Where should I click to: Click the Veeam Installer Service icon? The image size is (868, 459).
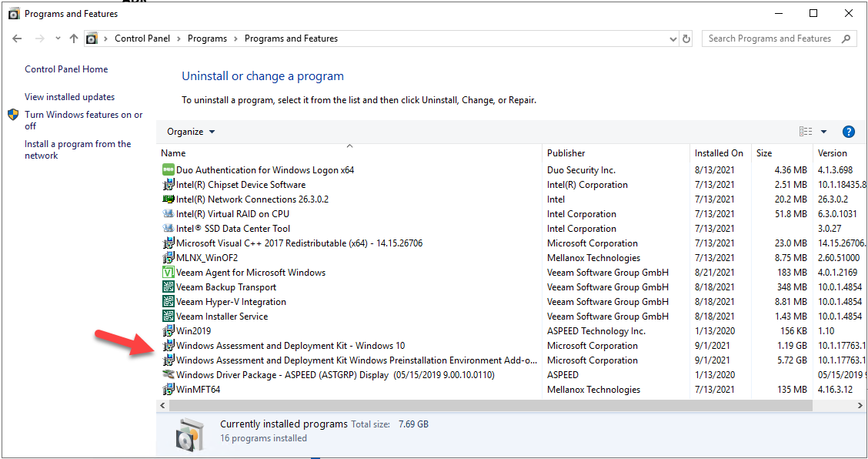[169, 316]
